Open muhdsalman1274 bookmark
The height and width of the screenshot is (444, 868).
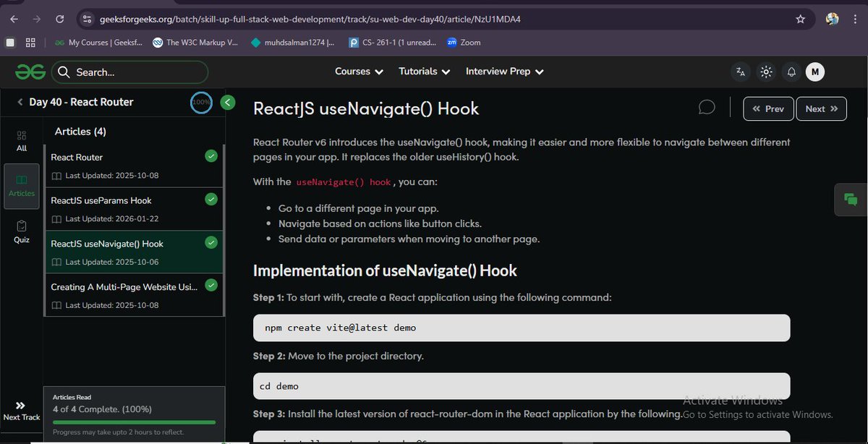click(293, 43)
